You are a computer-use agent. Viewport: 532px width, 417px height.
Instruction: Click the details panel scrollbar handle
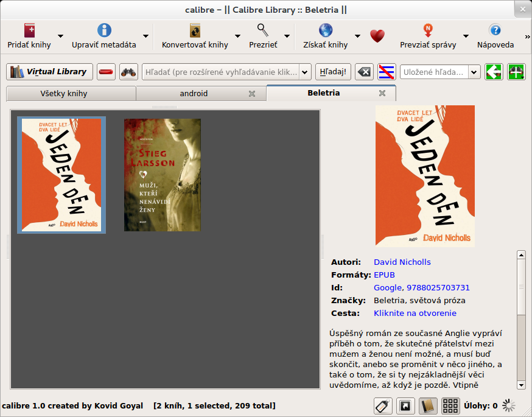pos(521,287)
